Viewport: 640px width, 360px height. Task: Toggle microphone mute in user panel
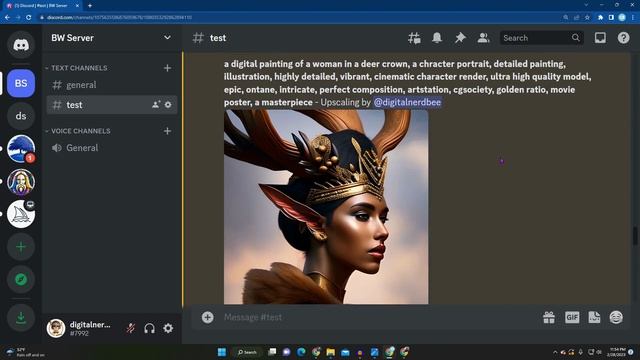[131, 328]
